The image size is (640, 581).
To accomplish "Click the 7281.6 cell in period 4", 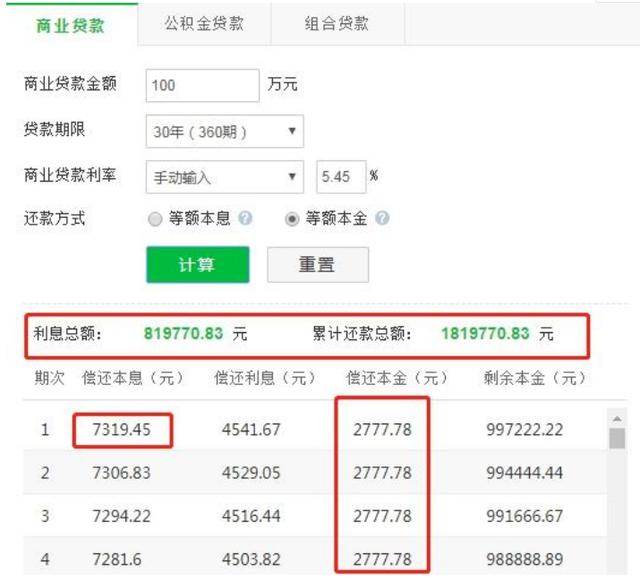I will coord(117,559).
